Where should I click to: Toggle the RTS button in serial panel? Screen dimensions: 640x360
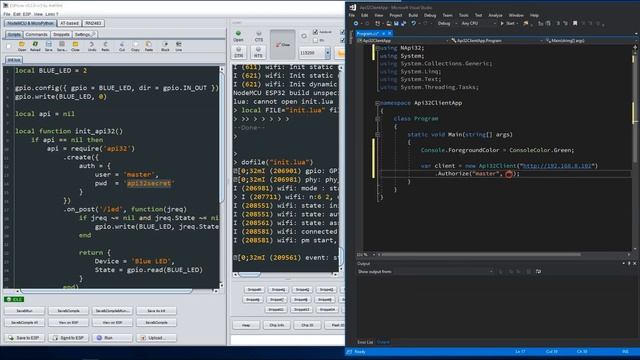(x=258, y=52)
